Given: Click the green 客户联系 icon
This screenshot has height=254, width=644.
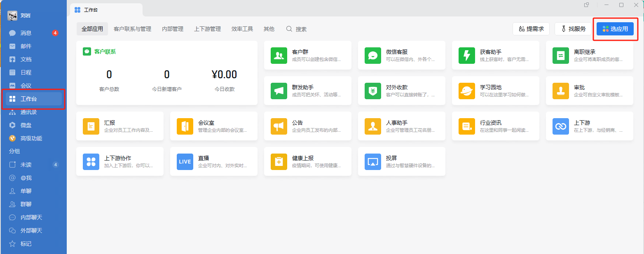Looking at the screenshot, I should [x=87, y=51].
